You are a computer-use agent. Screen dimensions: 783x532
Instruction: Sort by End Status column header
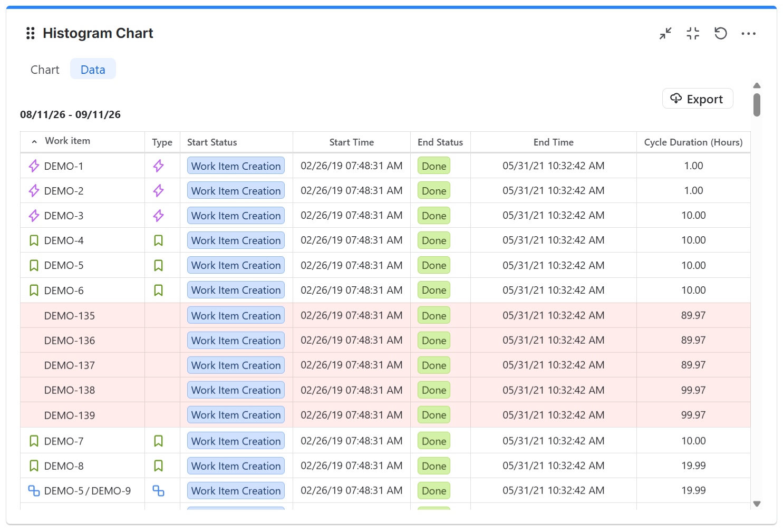click(440, 142)
